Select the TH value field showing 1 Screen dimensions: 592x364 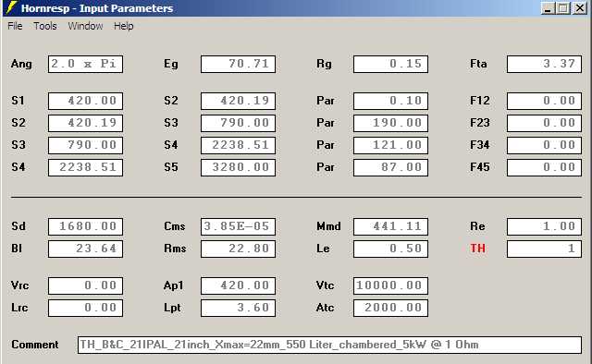point(544,249)
